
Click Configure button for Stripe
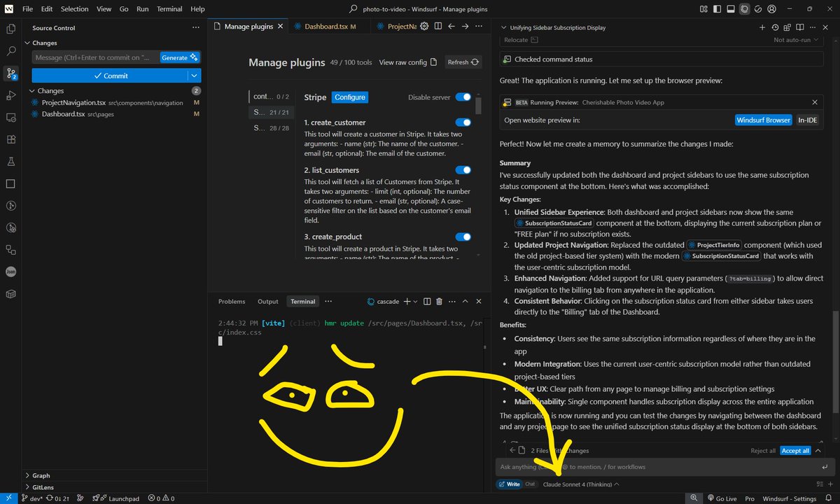coord(349,97)
